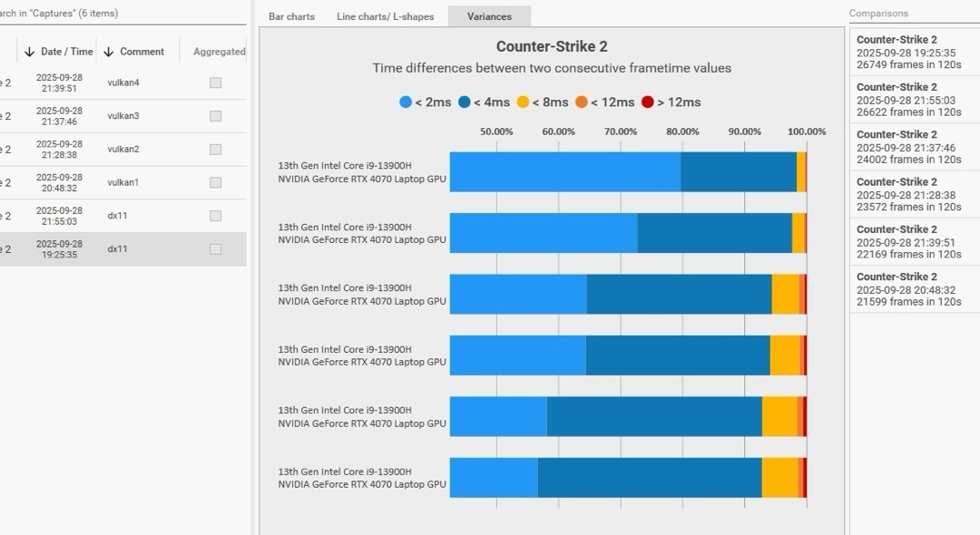Toggle the > 12ms legend swatch
The height and width of the screenshot is (535, 980).
648,102
